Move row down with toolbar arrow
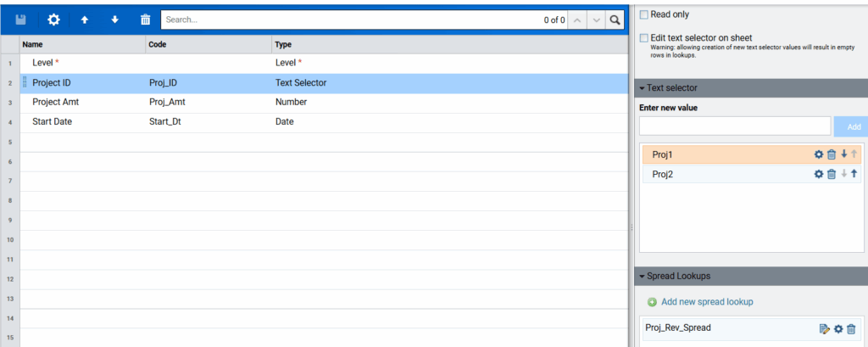 pos(115,20)
